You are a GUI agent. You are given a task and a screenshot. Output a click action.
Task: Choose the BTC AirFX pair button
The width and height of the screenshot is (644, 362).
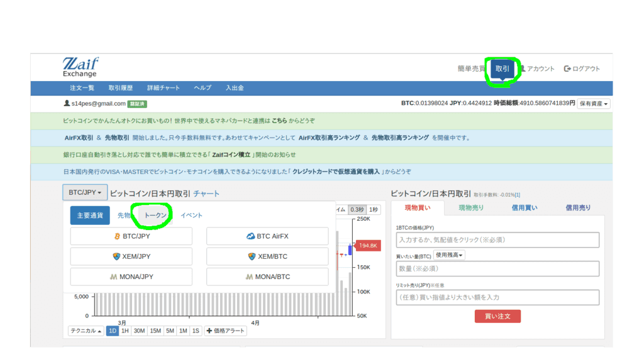(x=267, y=236)
